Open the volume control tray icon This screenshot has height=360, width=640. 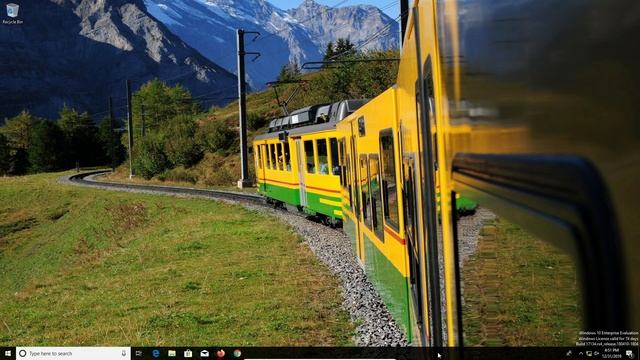click(x=596, y=353)
